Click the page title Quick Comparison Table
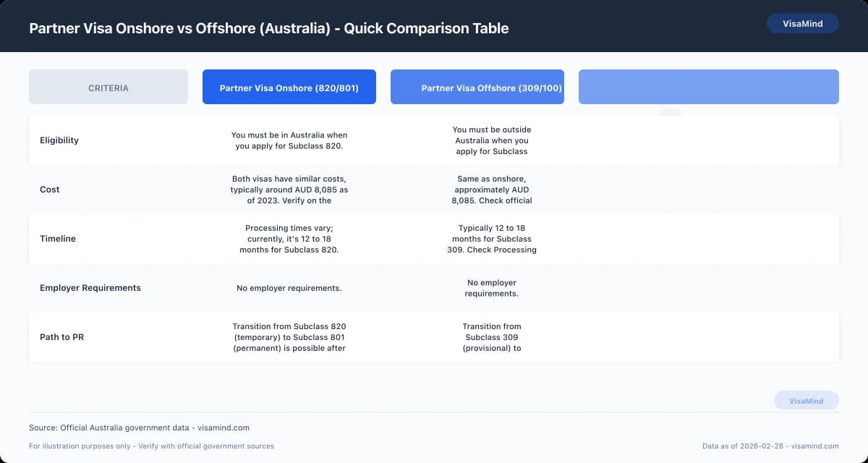 point(269,28)
